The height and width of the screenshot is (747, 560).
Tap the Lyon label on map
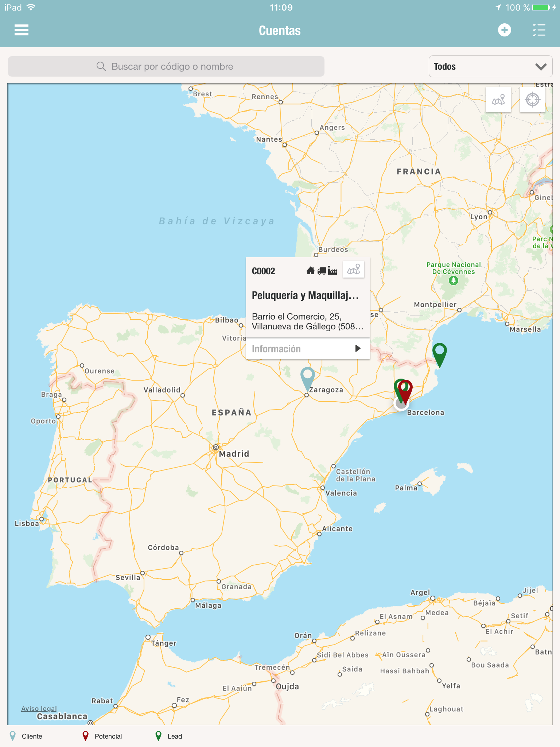(479, 217)
